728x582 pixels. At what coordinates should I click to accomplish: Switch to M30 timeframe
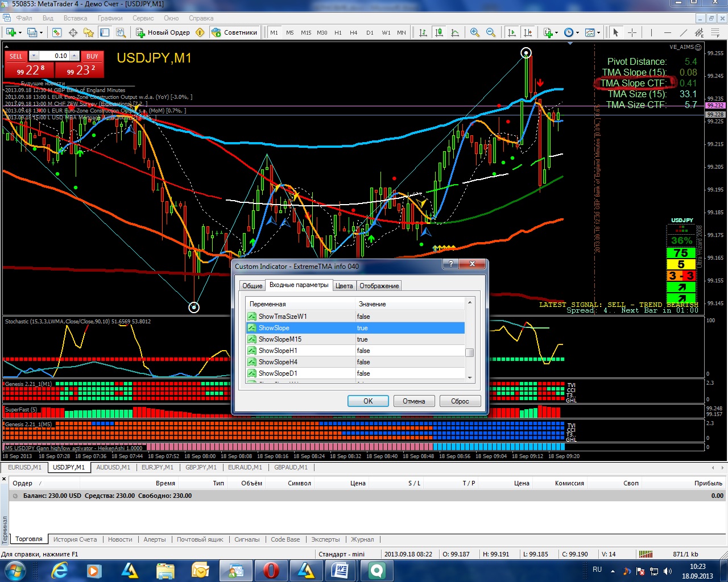[322, 32]
